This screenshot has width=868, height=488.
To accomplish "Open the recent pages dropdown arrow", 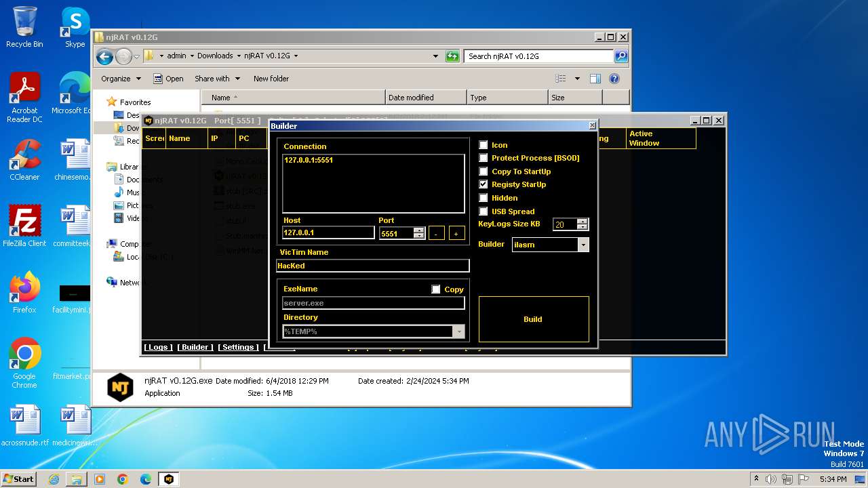I will 136,56.
